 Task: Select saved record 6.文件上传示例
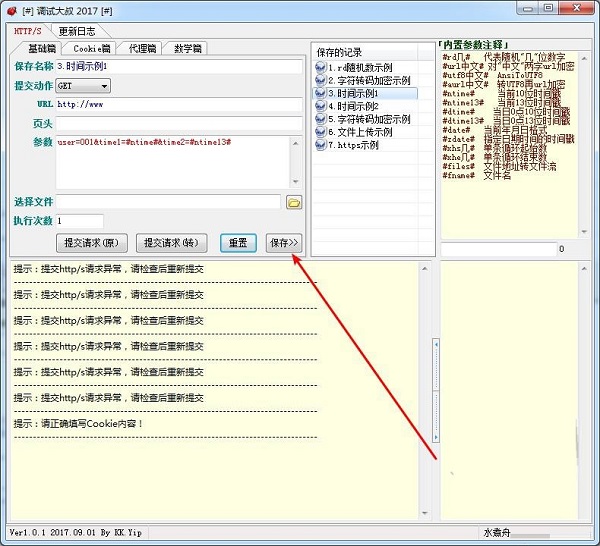pyautogui.click(x=362, y=132)
